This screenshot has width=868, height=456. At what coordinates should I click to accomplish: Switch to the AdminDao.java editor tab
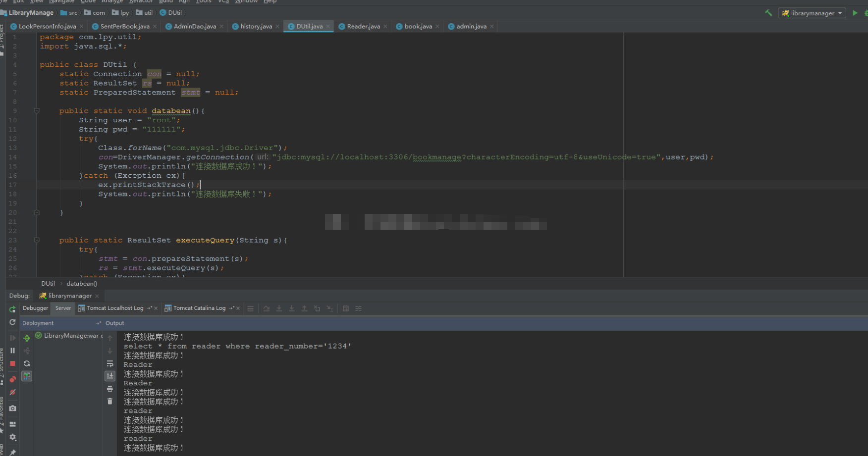coord(195,26)
